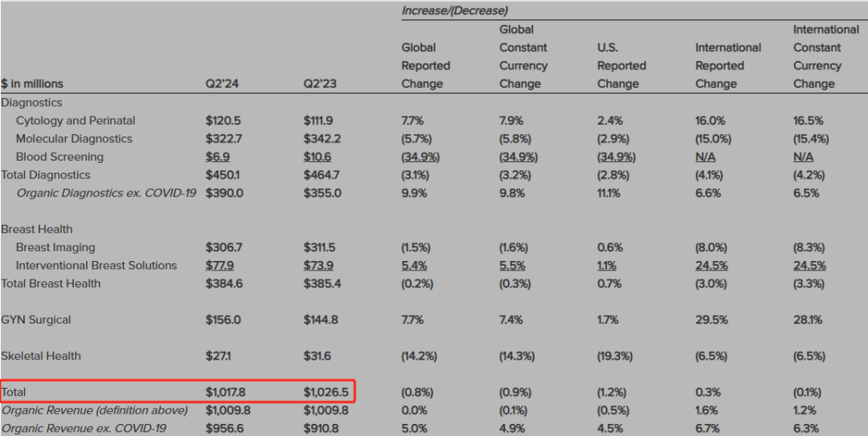Select the Total Diagnostics row label
Viewport: 868px width, 436px height.
(46, 175)
